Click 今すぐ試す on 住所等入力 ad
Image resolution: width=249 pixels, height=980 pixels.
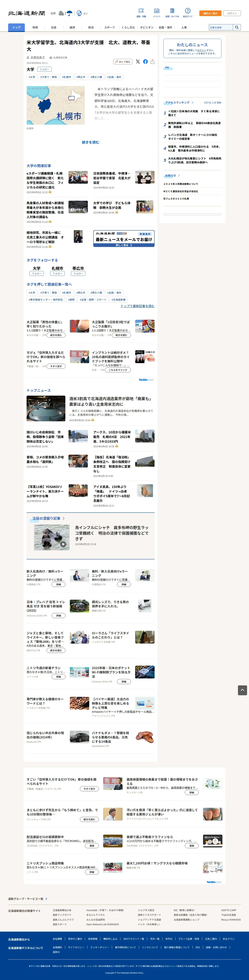[56, 366]
